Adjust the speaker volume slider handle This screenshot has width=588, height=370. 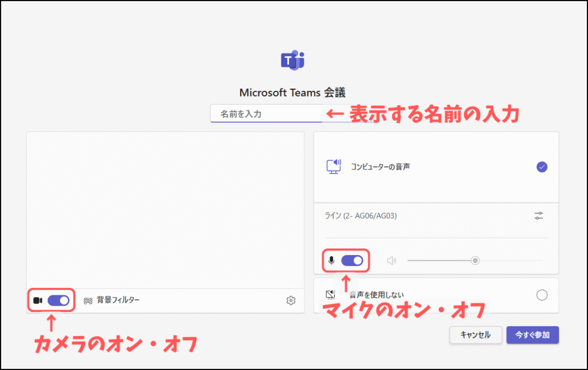[x=475, y=260]
